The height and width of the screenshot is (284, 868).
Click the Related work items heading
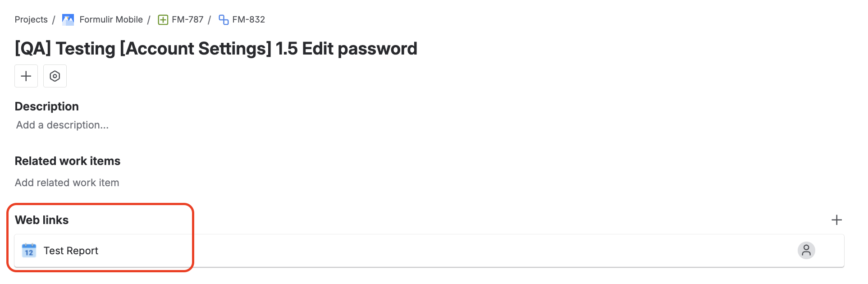click(x=68, y=161)
